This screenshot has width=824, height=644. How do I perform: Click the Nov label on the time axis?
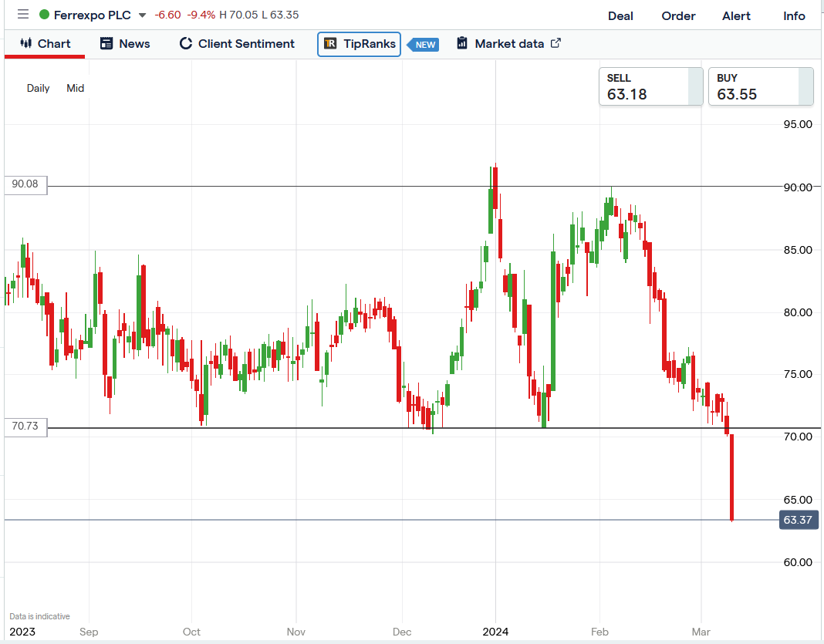click(x=296, y=632)
